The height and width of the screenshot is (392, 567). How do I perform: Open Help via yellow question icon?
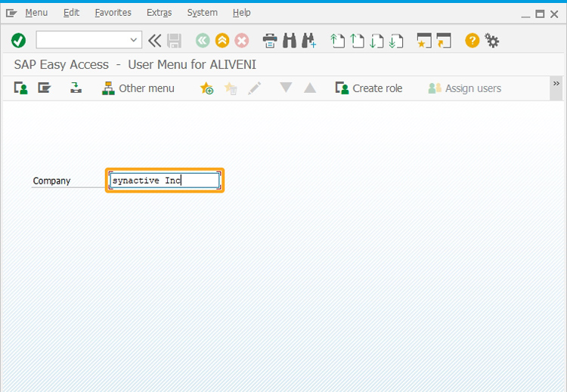pyautogui.click(x=472, y=41)
